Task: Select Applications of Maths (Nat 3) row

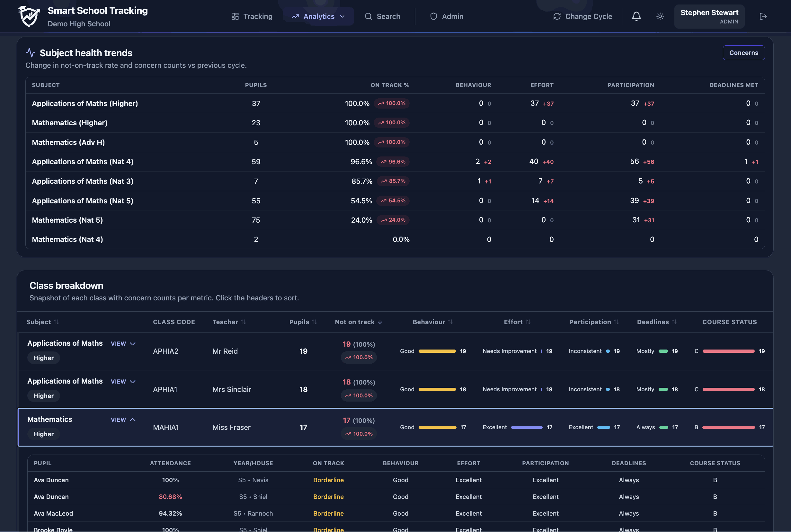Action: (x=395, y=181)
